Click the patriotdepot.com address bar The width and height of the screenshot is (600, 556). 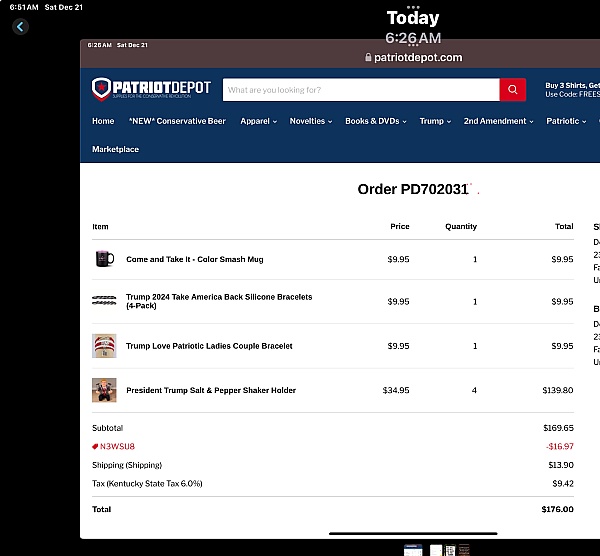[414, 57]
